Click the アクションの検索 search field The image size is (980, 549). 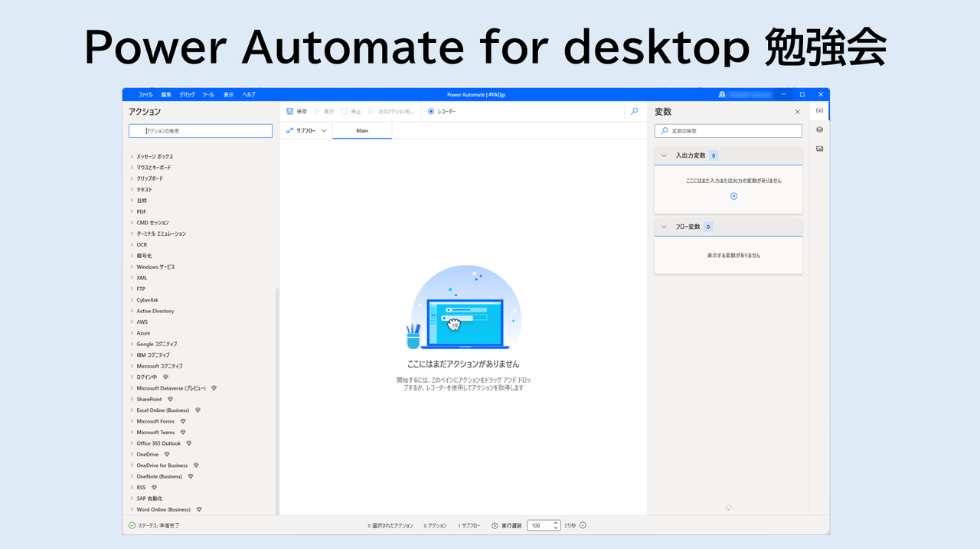(x=200, y=130)
